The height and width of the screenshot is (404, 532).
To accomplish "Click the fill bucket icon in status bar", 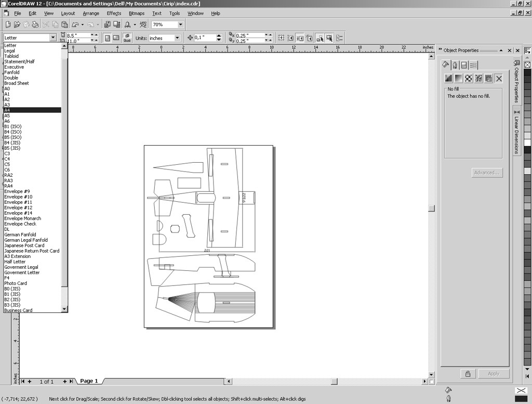I will [x=448, y=390].
